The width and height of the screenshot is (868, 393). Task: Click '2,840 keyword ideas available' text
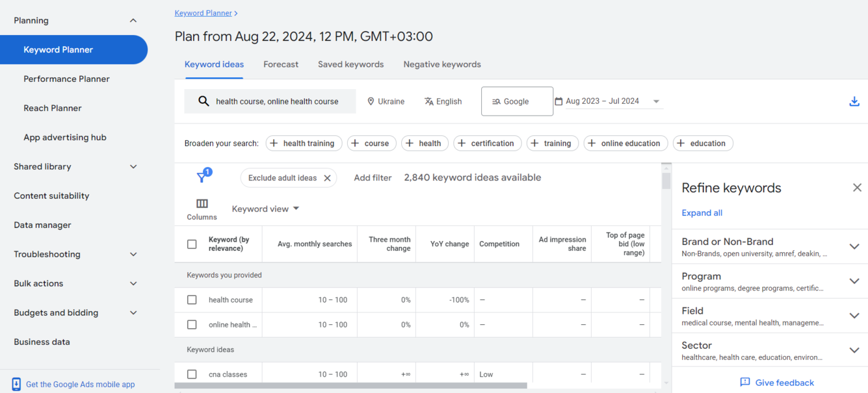coord(473,178)
